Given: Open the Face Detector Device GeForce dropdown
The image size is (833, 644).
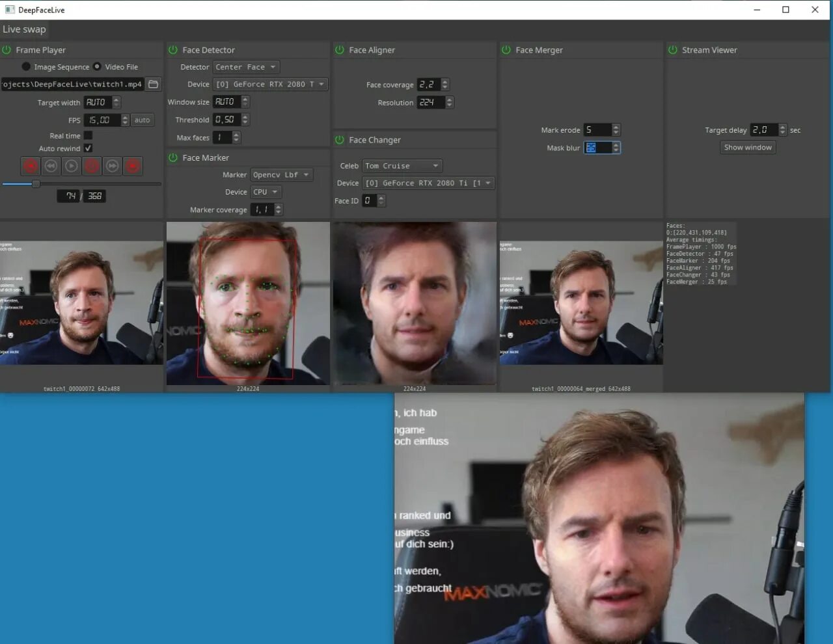Looking at the screenshot, I should point(270,85).
